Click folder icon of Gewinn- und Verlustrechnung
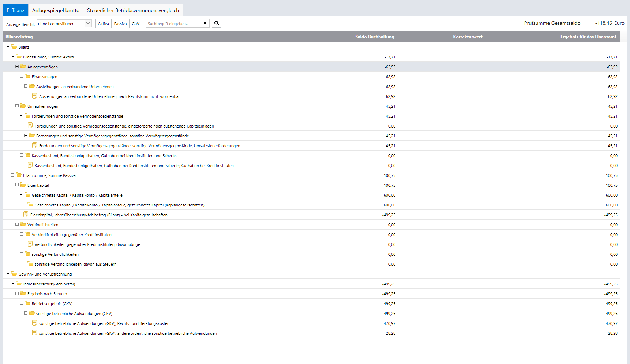The width and height of the screenshot is (630, 364). [x=14, y=274]
